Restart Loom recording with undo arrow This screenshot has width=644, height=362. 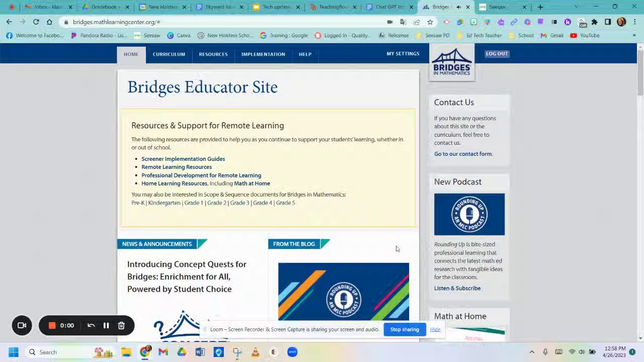pos(91,325)
